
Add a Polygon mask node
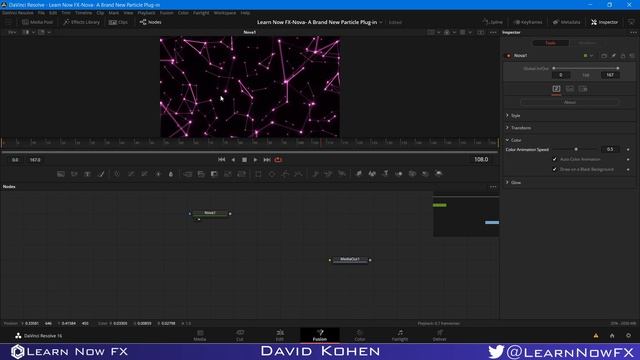pos(285,174)
